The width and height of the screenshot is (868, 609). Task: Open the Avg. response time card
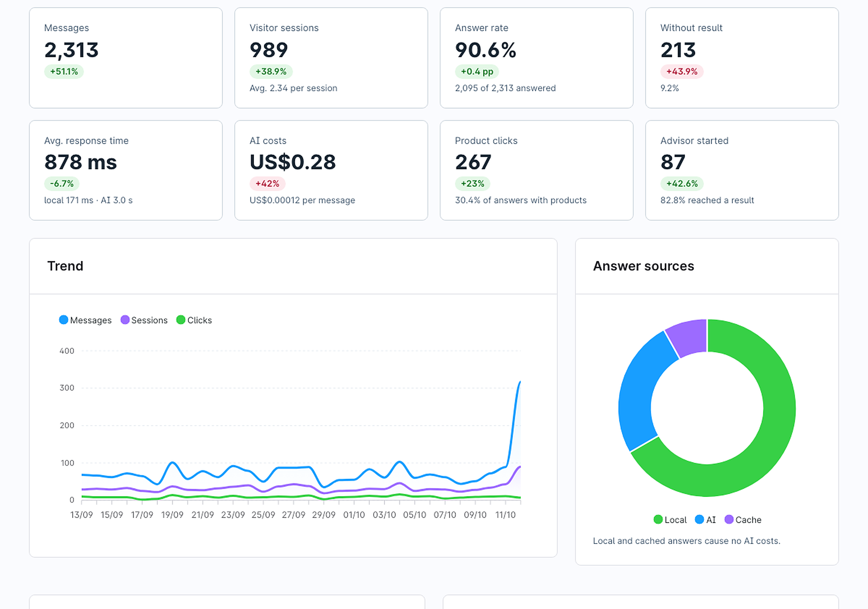click(126, 170)
